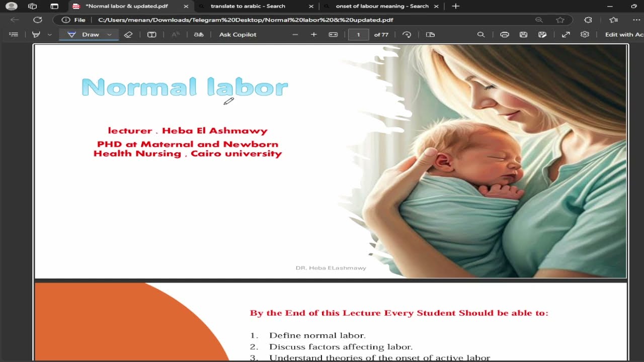Click 'By the End of this Lecture' heading
644x362 pixels.
point(399,313)
